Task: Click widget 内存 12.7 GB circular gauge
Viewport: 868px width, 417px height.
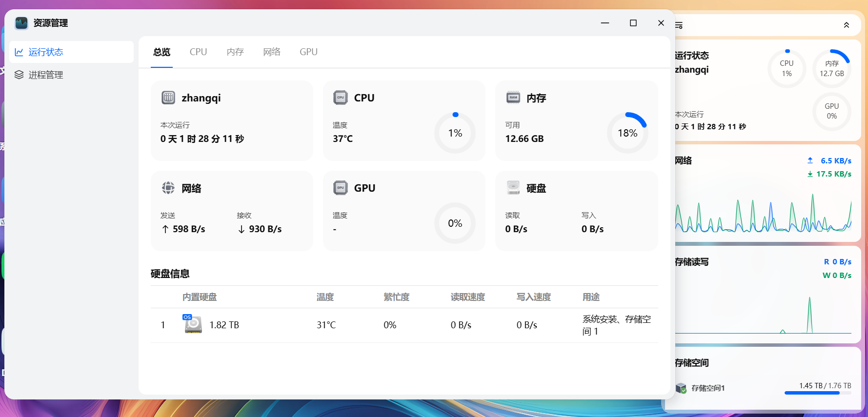Action: pos(832,69)
